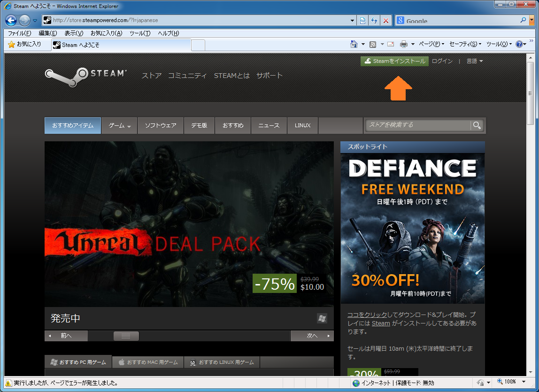
Task: Click the ストアを検索する search field
Action: 418,125
